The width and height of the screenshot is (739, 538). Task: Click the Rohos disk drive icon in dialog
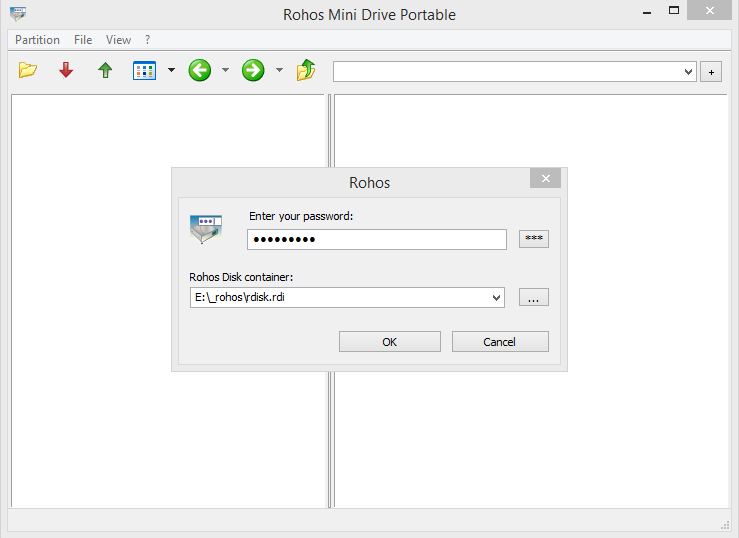[x=206, y=228]
